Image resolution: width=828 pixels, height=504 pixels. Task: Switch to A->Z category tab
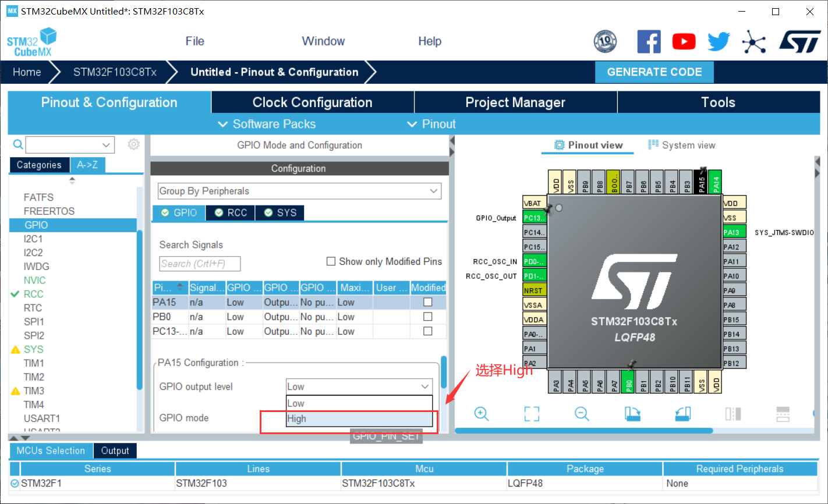[87, 165]
